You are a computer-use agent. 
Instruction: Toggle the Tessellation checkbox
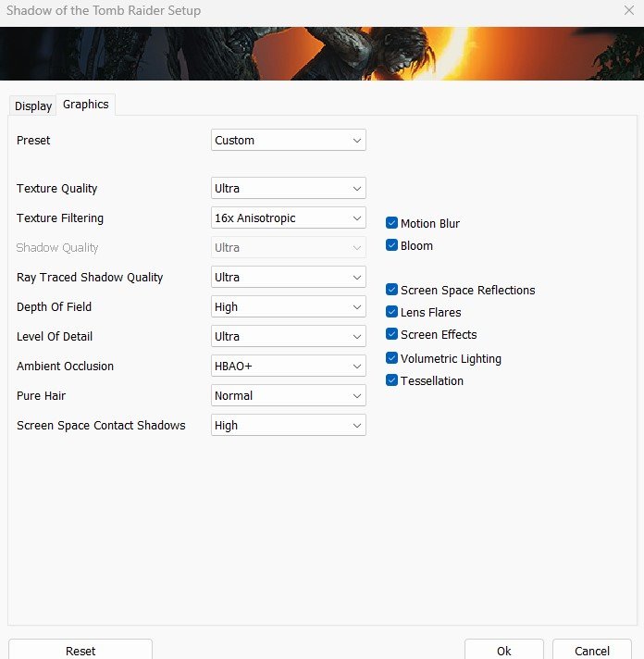pos(391,380)
